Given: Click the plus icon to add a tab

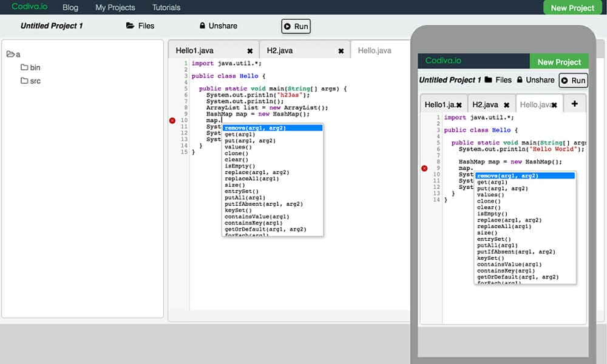Looking at the screenshot, I should pos(575,104).
